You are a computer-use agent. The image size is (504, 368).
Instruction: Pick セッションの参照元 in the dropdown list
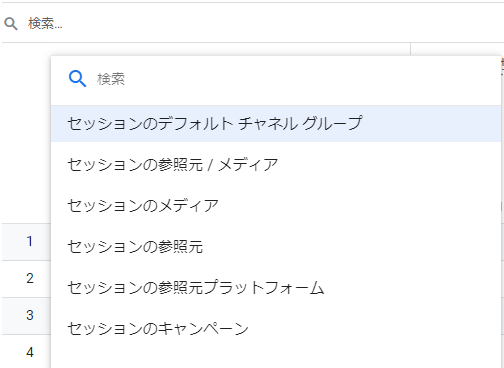click(276, 247)
